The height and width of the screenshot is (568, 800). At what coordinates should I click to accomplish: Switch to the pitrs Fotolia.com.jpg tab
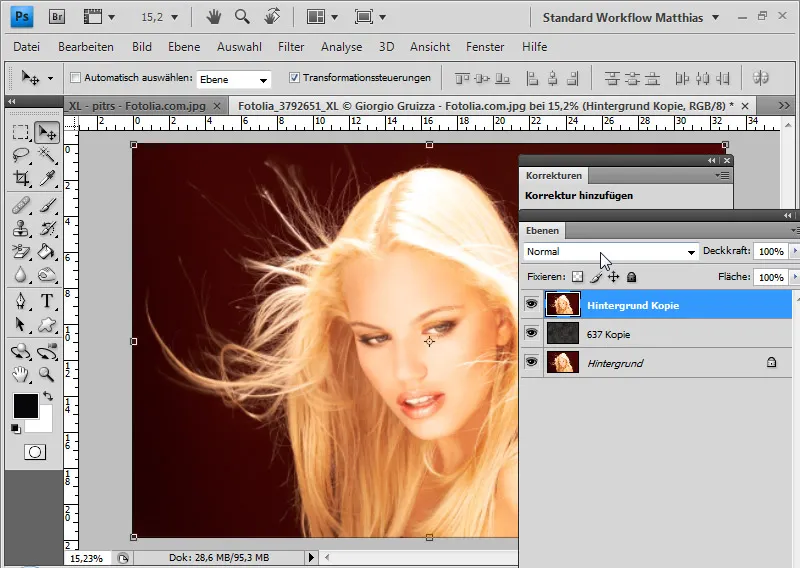[x=144, y=106]
